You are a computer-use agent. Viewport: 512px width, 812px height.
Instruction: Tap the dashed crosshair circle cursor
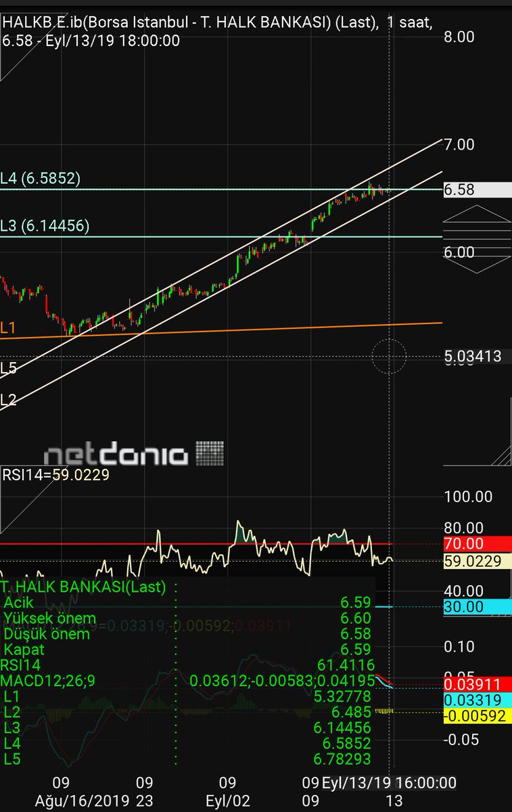[390, 356]
